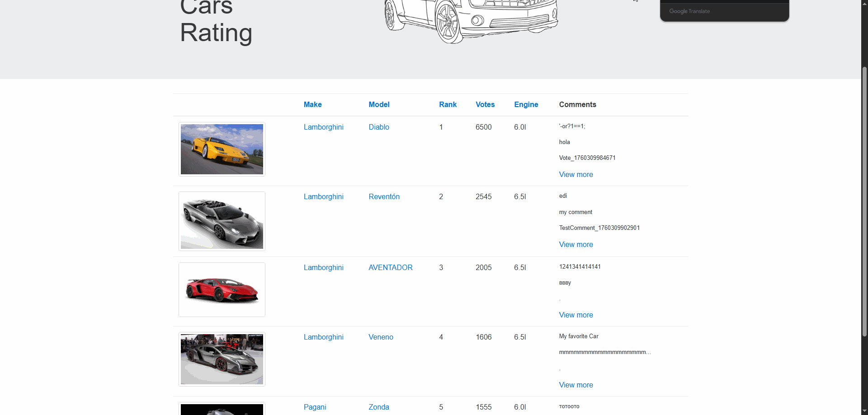The height and width of the screenshot is (415, 868).
Task: Click the scroll-down arrow of page scrollbar
Action: (x=864, y=411)
